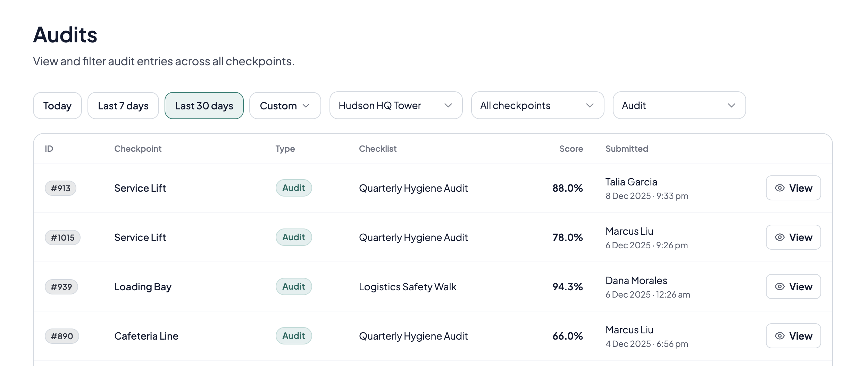Select the Audit badge on the Service Lift #913 row
This screenshot has height=366, width=868.
point(293,188)
